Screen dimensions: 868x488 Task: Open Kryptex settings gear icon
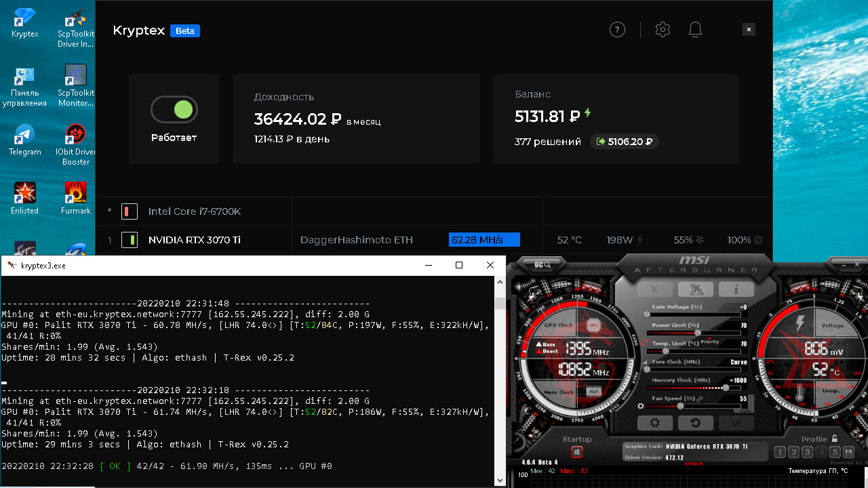tap(663, 30)
